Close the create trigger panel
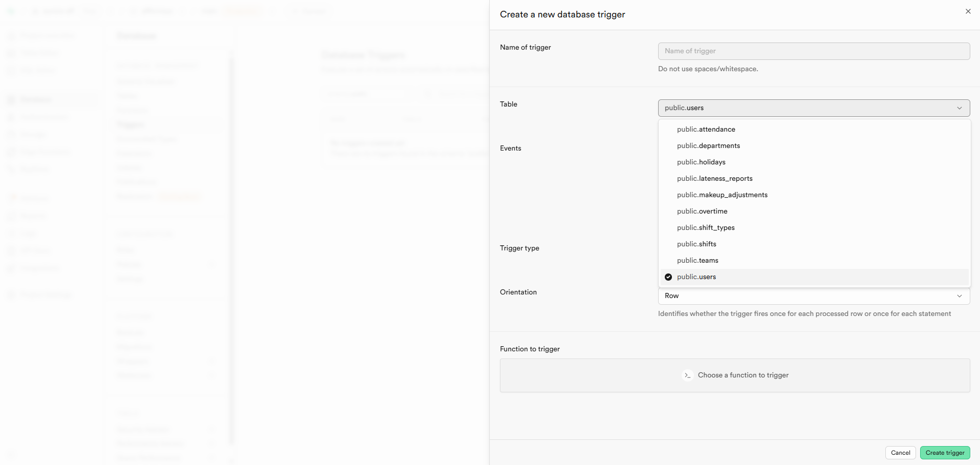 pos(968,11)
